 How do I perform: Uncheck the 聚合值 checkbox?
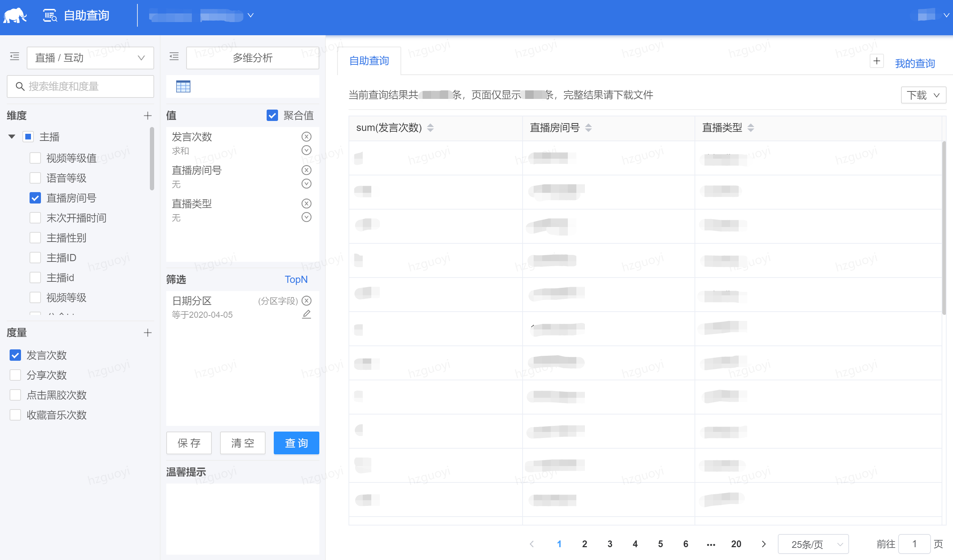coord(272,115)
